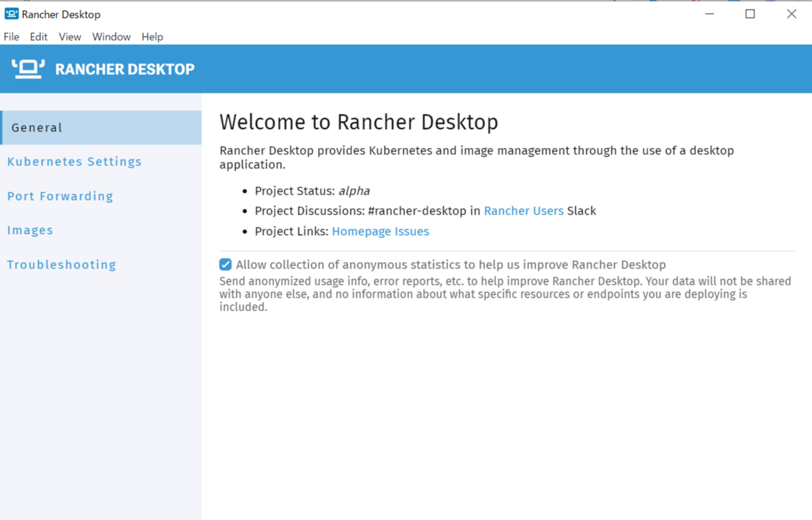Screen dimensions: 812x520
Task: Disable anonymous statistics collection checkbox
Action: tap(225, 265)
